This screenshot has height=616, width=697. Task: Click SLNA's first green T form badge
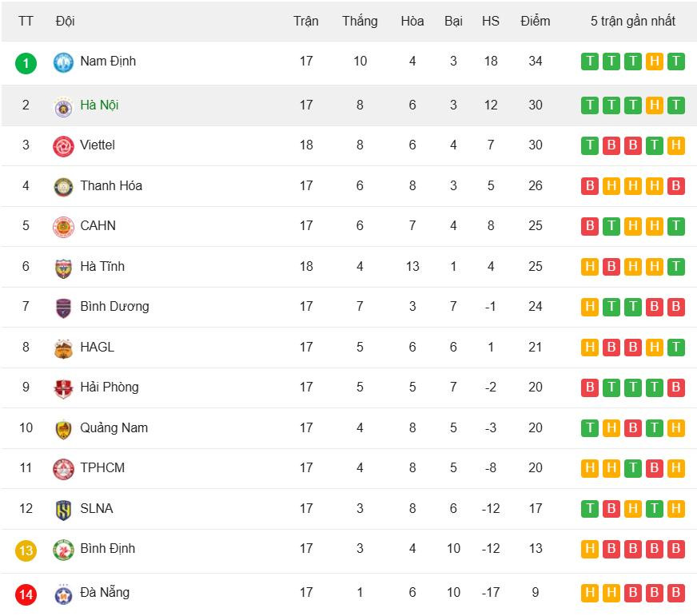click(x=590, y=509)
